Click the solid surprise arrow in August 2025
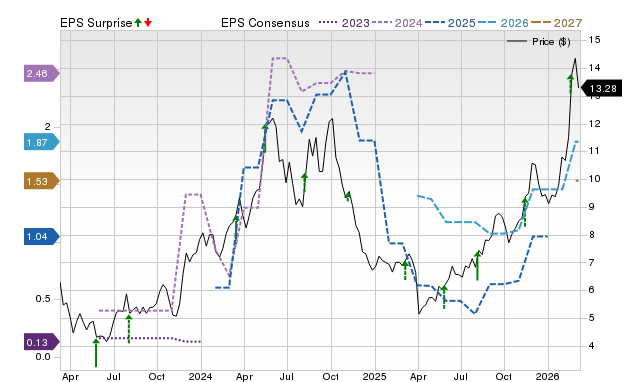 [478, 266]
